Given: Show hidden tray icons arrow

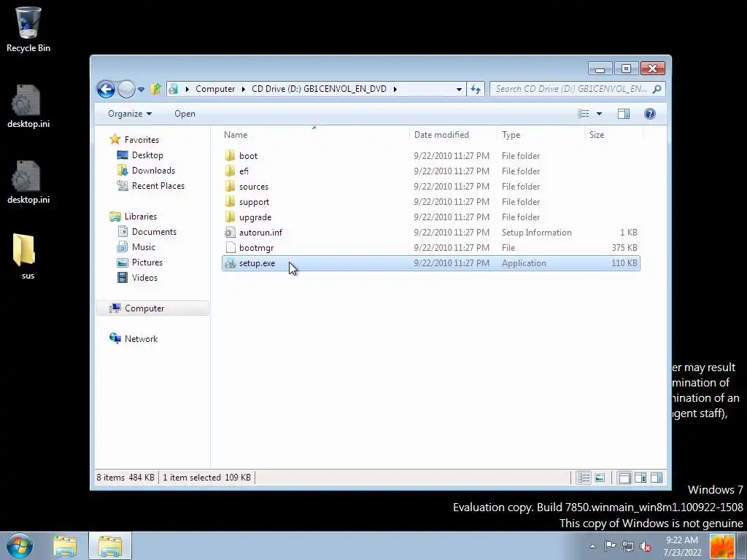Looking at the screenshot, I should click(592, 546).
